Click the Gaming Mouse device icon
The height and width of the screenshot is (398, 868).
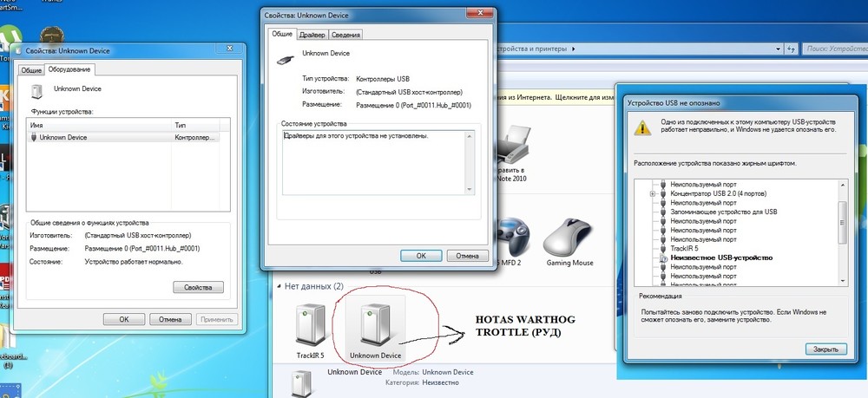pyautogui.click(x=569, y=237)
